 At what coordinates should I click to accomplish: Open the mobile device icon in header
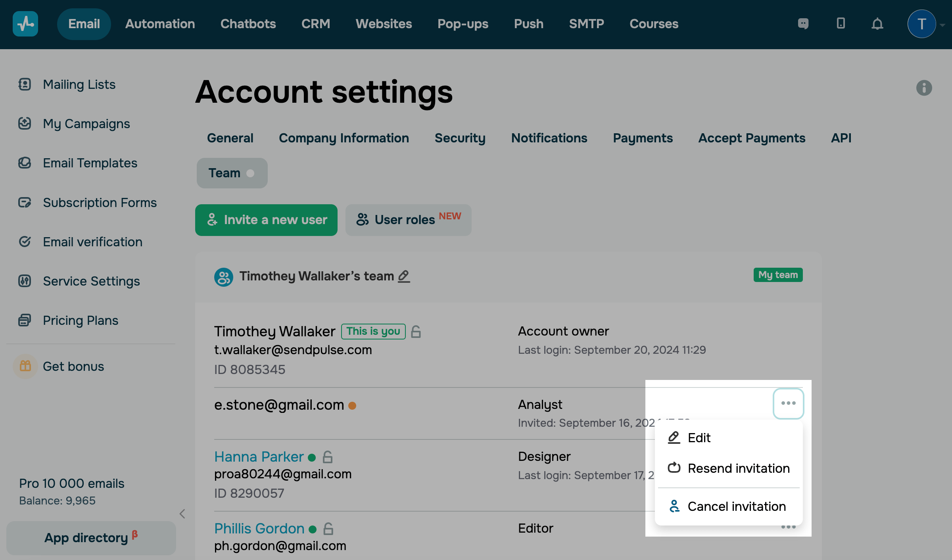(x=841, y=24)
